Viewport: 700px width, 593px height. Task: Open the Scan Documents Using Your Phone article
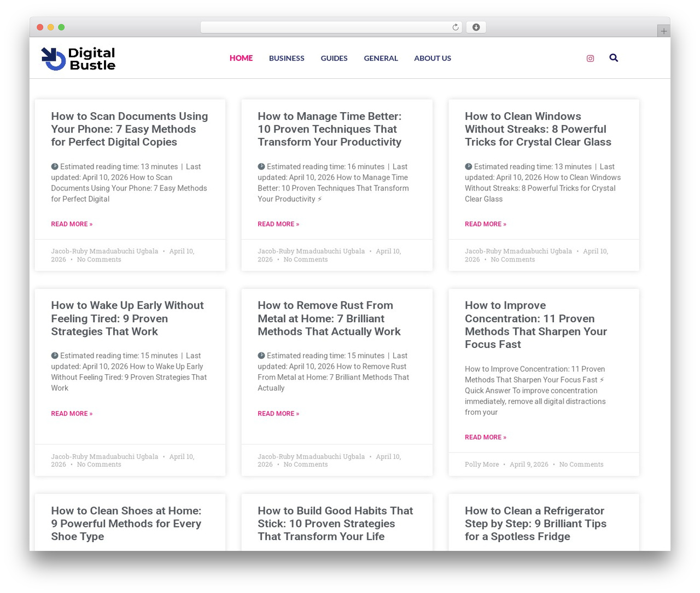point(130,129)
